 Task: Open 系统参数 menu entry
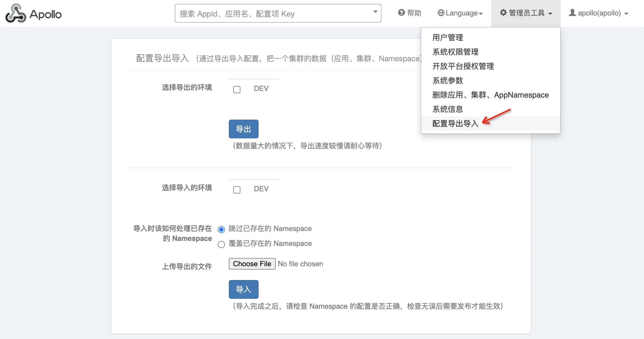pyautogui.click(x=491, y=80)
